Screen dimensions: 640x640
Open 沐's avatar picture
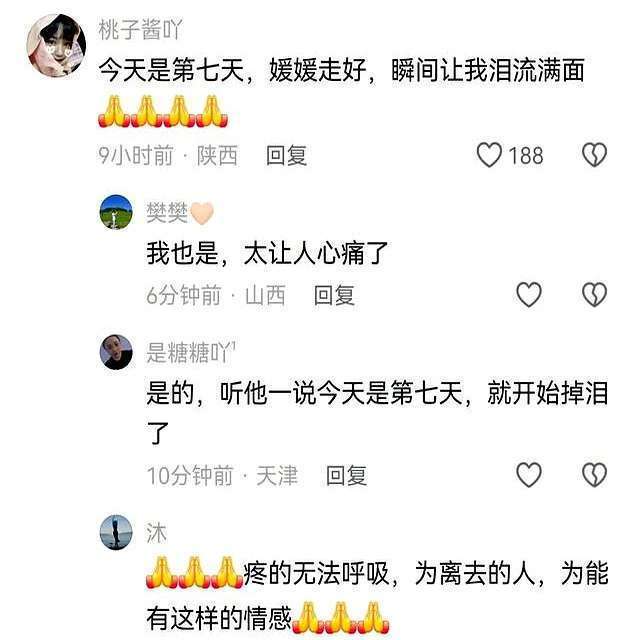(x=116, y=532)
